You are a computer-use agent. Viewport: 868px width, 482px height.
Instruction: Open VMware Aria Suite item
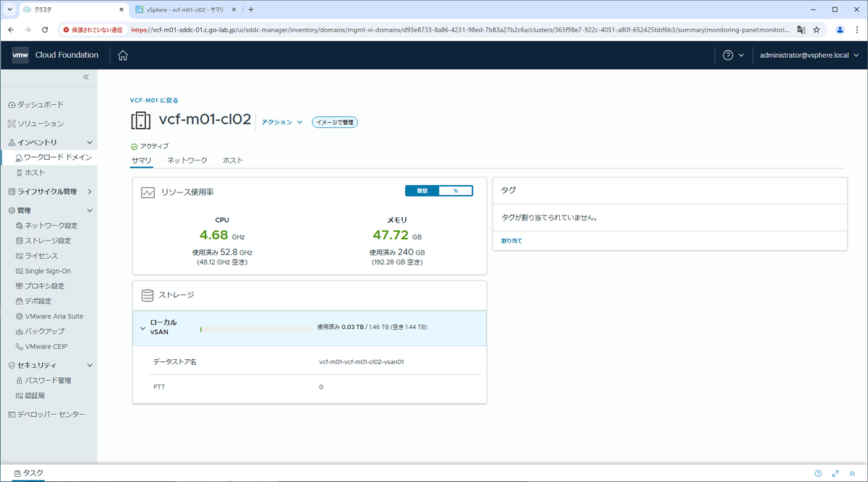click(x=49, y=316)
